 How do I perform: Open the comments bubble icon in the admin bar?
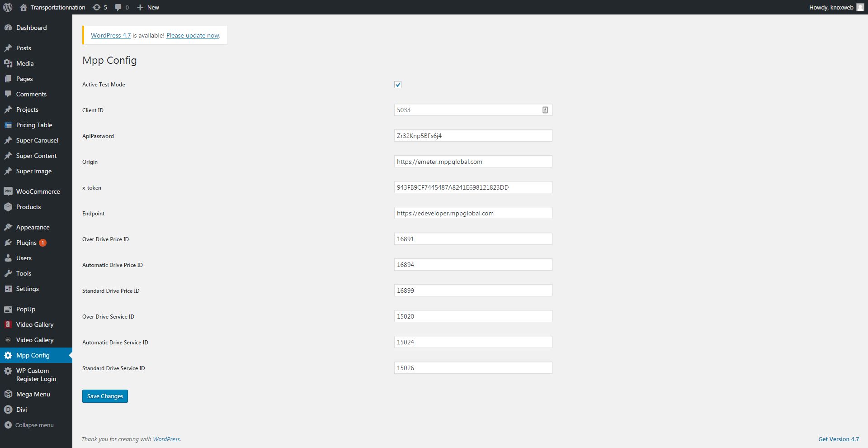pos(118,7)
